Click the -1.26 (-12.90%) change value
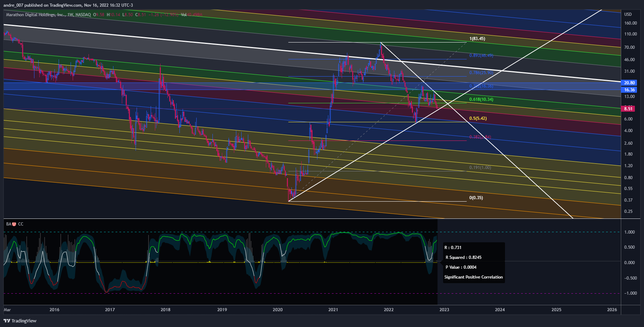Viewport: 644px width, 327px height. click(x=163, y=15)
